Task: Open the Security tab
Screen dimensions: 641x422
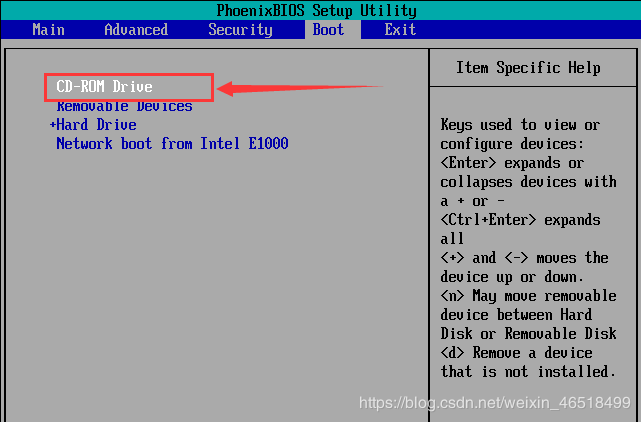Action: point(240,30)
